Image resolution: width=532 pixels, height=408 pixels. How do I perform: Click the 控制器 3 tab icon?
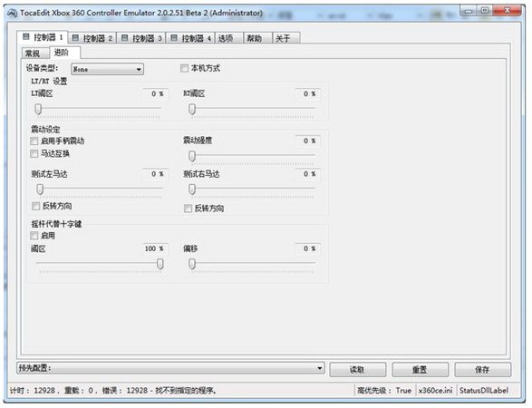124,38
